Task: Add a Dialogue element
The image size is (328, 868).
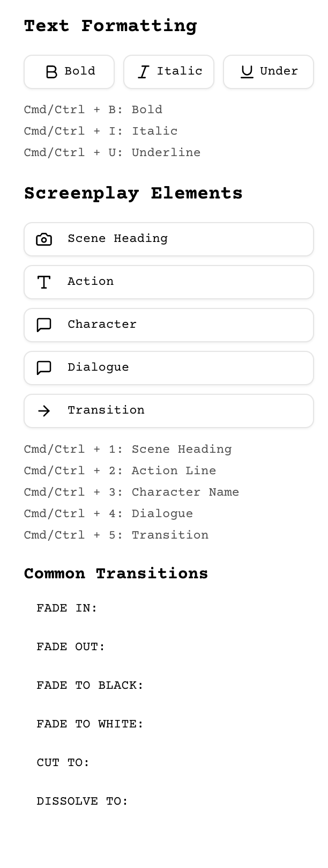Action: [169, 368]
